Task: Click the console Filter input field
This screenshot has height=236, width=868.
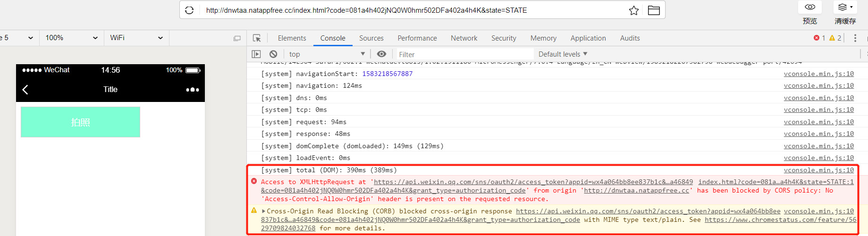Action: [x=465, y=54]
